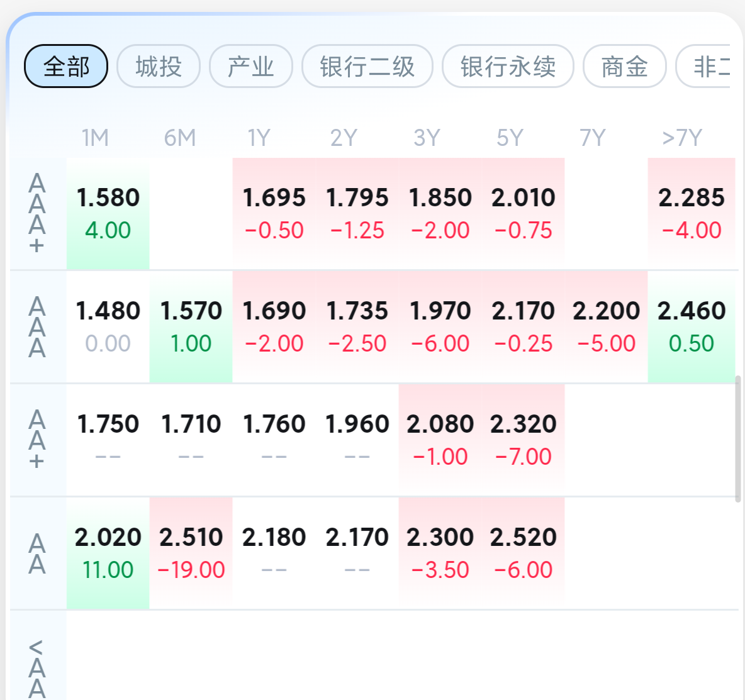Click AAA 6M cell showing 1.570
This screenshot has width=745, height=700.
pyautogui.click(x=191, y=326)
